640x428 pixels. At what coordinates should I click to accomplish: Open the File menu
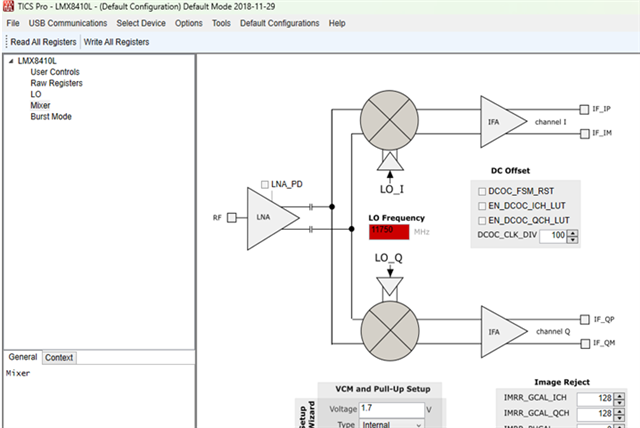pyautogui.click(x=13, y=23)
